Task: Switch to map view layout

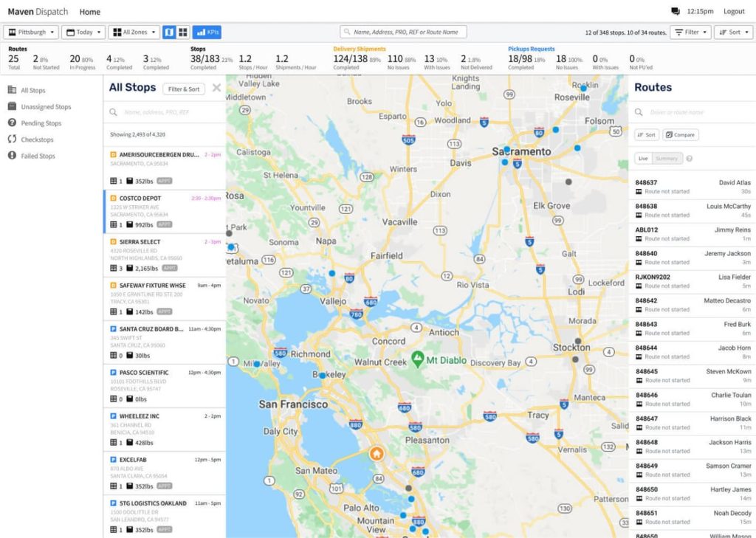Action: point(169,32)
